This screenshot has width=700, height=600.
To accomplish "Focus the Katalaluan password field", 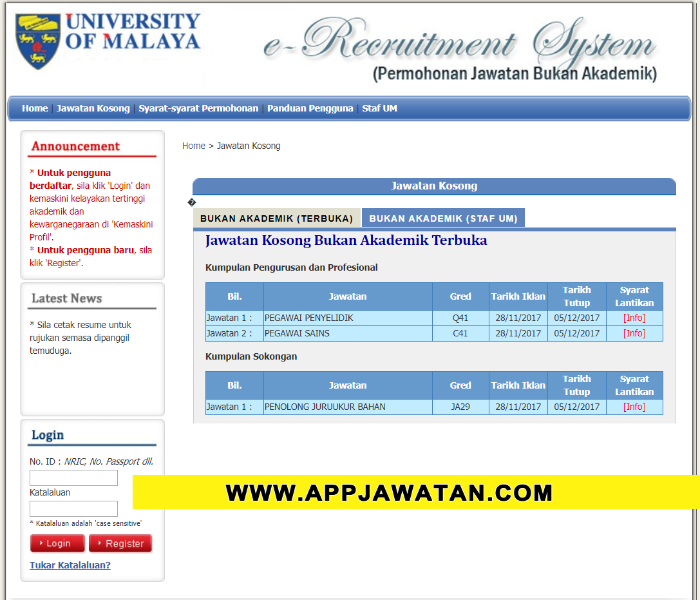I will click(73, 508).
